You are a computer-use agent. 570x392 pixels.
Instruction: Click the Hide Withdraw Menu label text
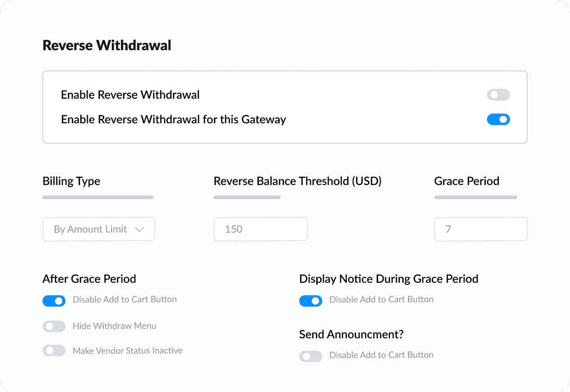point(115,326)
